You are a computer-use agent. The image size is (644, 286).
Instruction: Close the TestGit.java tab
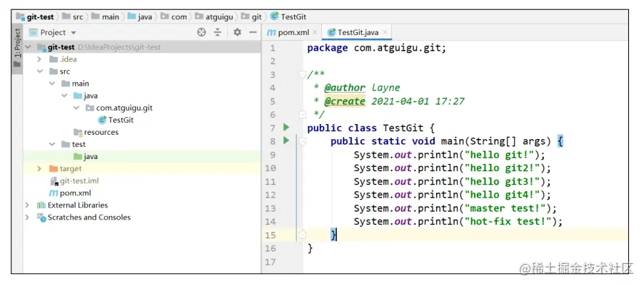[385, 32]
